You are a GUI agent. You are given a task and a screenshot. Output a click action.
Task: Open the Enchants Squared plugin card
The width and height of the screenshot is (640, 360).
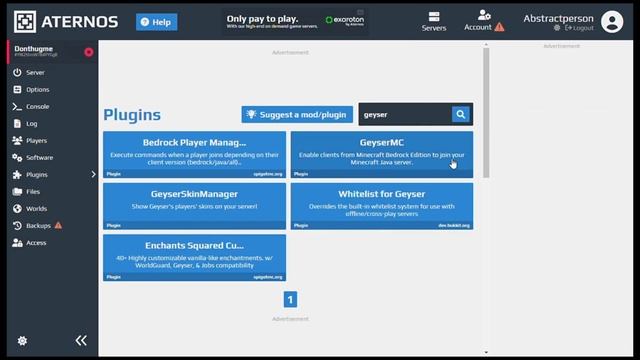click(194, 258)
